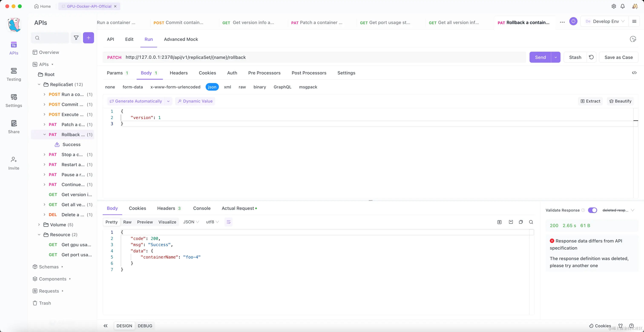This screenshot has height=332, width=644.
Task: Click the Invite members icon
Action: coord(14,160)
